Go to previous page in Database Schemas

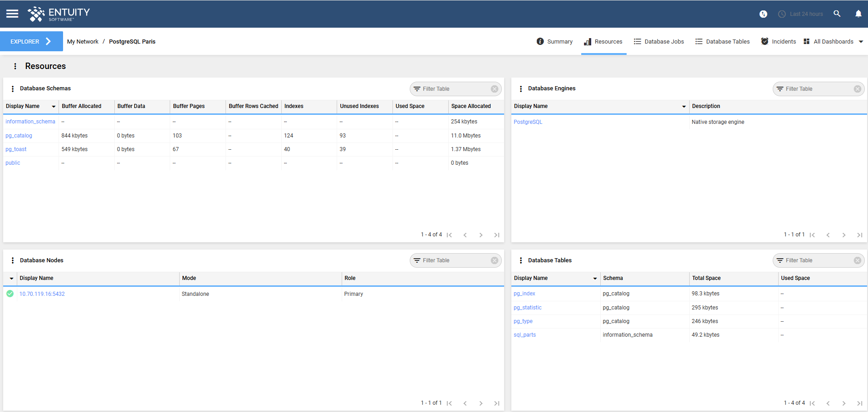tap(465, 235)
